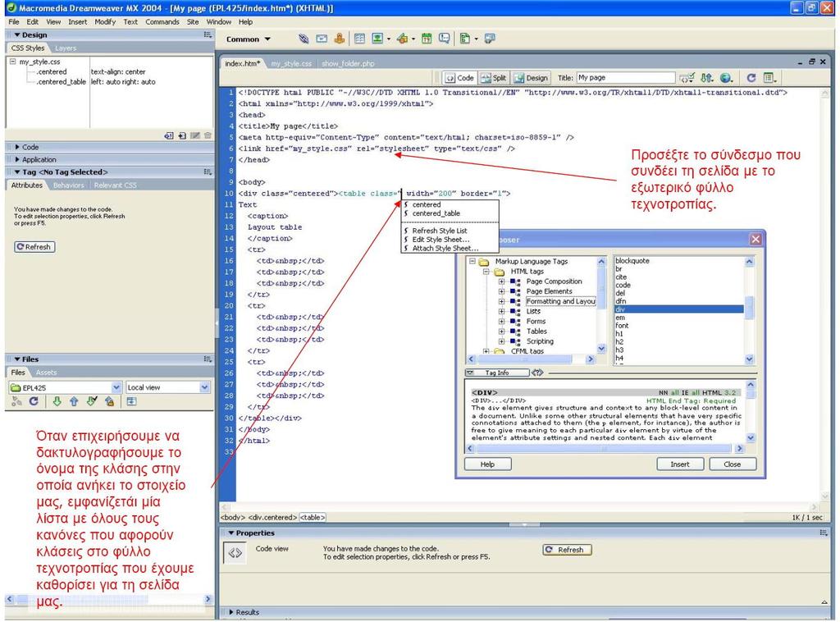Collapse the Design panel group
The image size is (840, 622).
pos(18,34)
